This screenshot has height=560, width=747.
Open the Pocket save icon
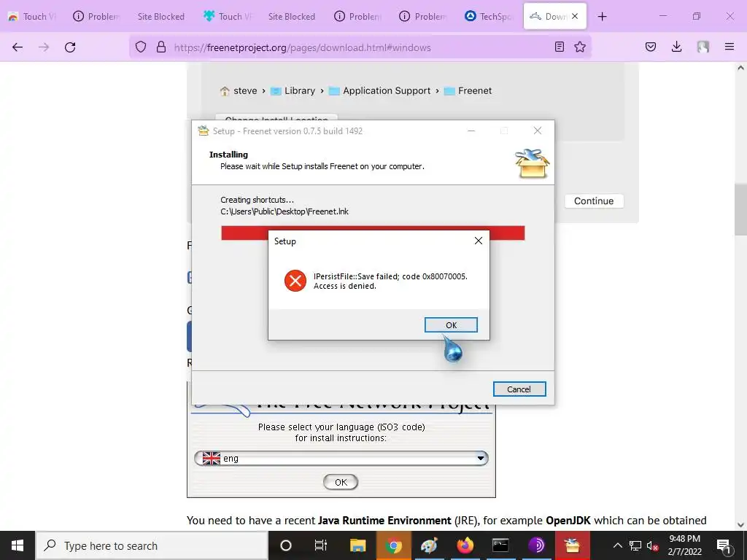[650, 47]
